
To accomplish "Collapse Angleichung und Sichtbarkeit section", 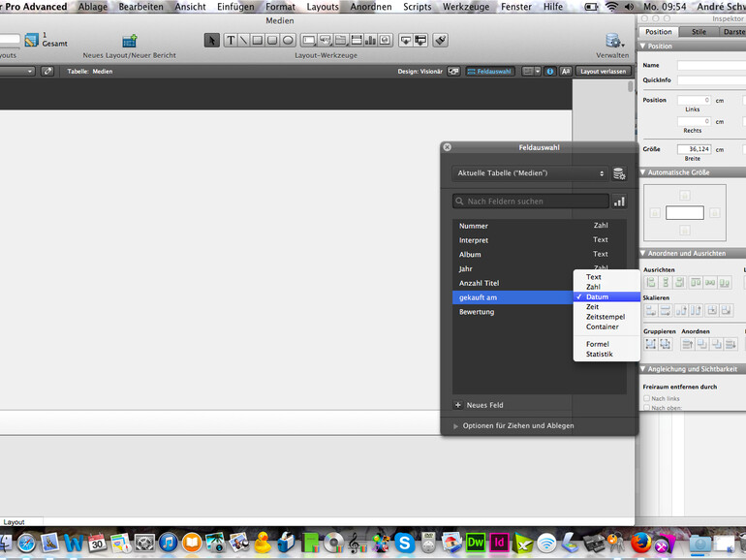I will pyautogui.click(x=643, y=369).
